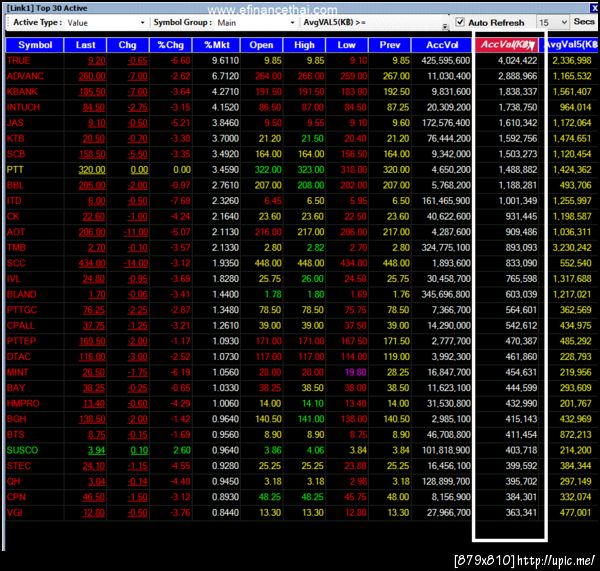Select the CK symbol
Image resolution: width=600 pixels, height=571 pixels.
[13, 217]
